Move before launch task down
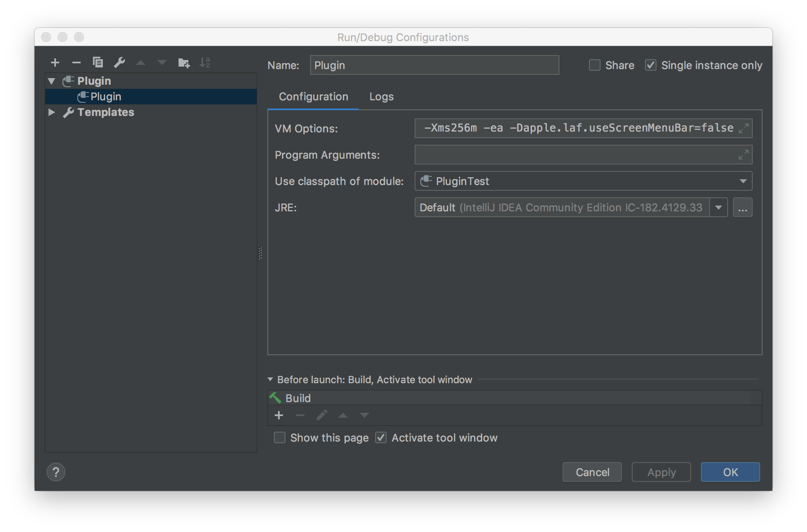This screenshot has width=807, height=532. click(x=364, y=415)
